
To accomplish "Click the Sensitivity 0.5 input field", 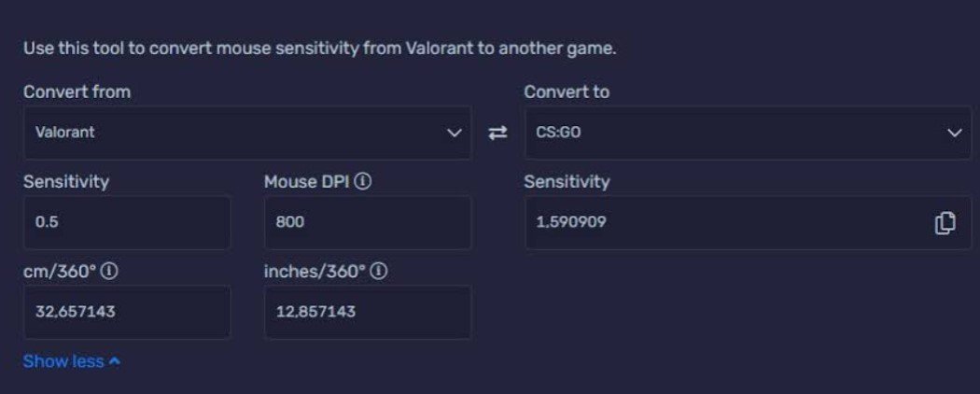I will tap(127, 222).
